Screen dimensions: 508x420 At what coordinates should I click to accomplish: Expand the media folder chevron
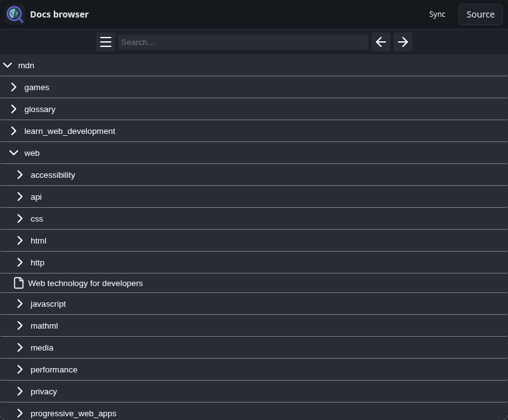click(20, 347)
